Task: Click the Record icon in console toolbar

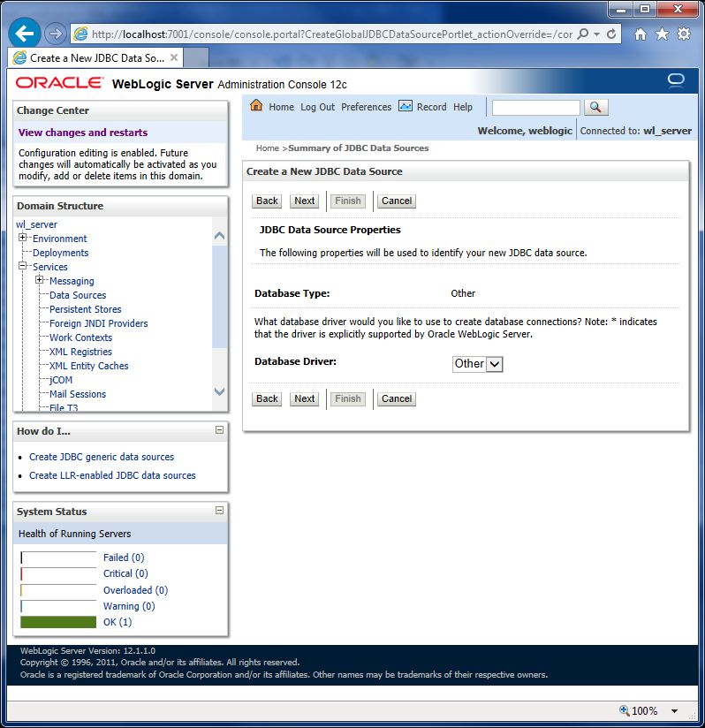Action: coord(406,106)
